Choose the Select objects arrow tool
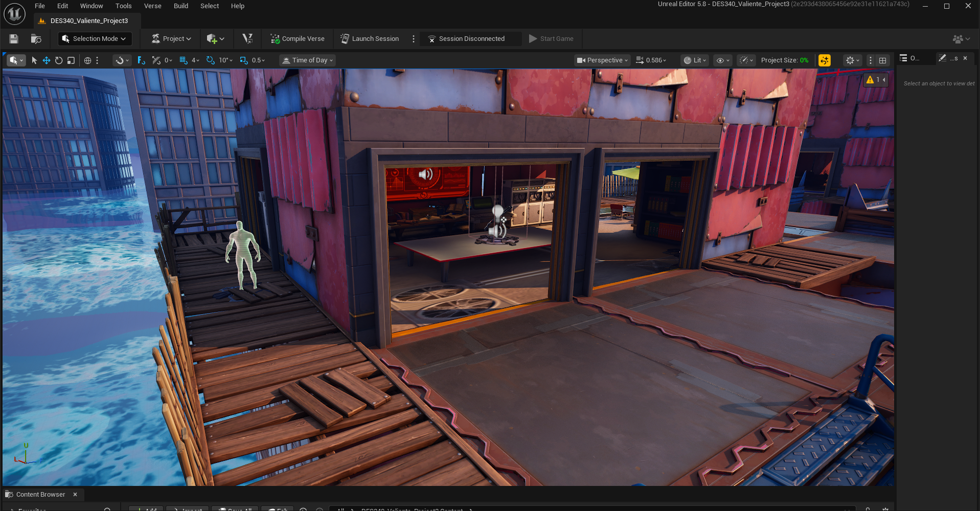 (34, 60)
